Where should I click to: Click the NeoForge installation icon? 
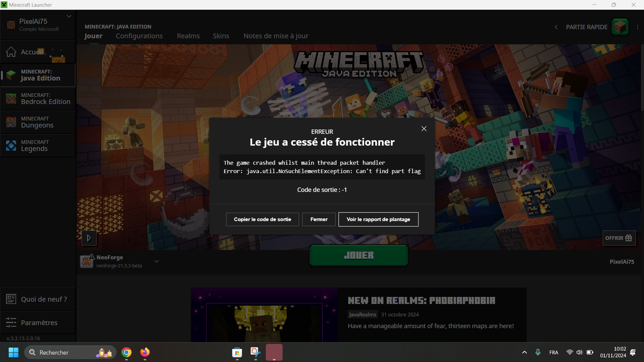pyautogui.click(x=87, y=261)
